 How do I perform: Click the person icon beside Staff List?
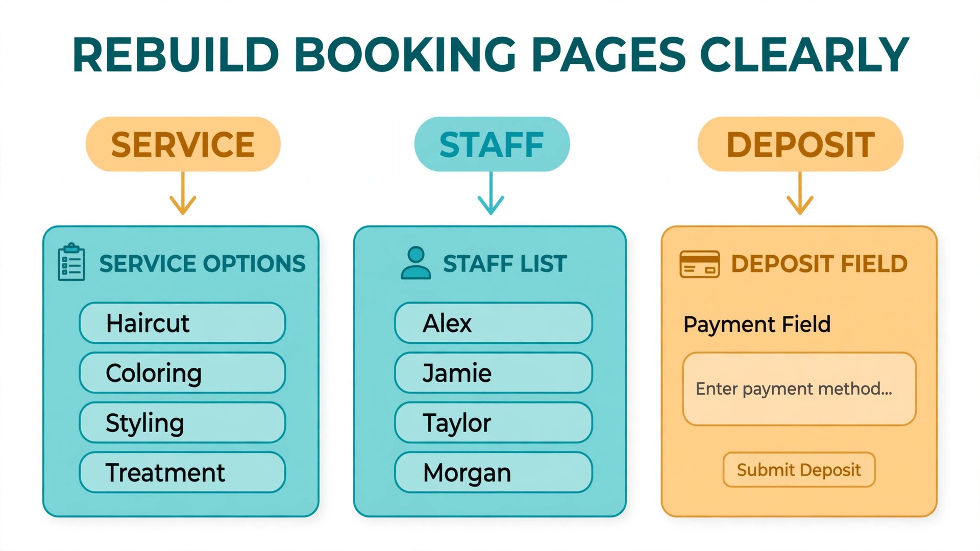click(x=416, y=263)
